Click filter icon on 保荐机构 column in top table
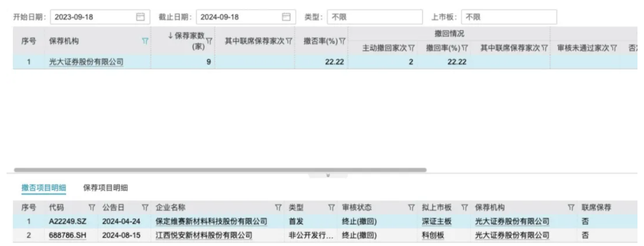The image size is (644, 246). point(145,41)
